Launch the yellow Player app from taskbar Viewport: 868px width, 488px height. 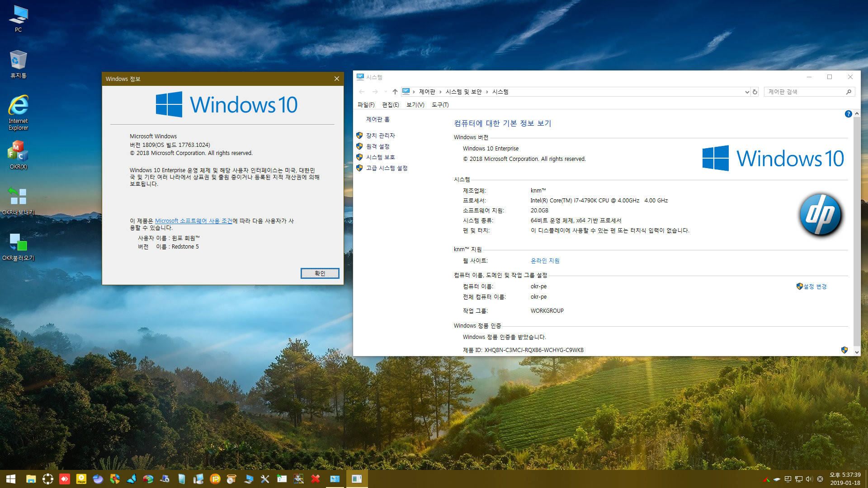pos(81,479)
